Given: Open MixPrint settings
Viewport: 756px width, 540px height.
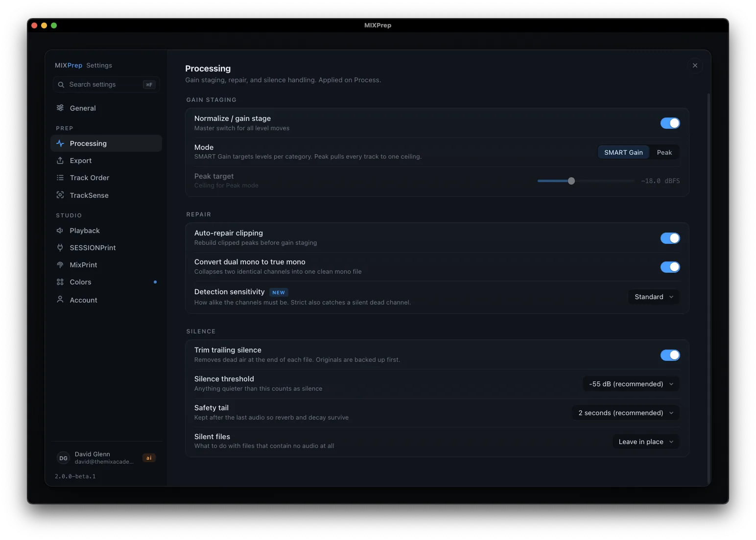Looking at the screenshot, I should point(106,265).
